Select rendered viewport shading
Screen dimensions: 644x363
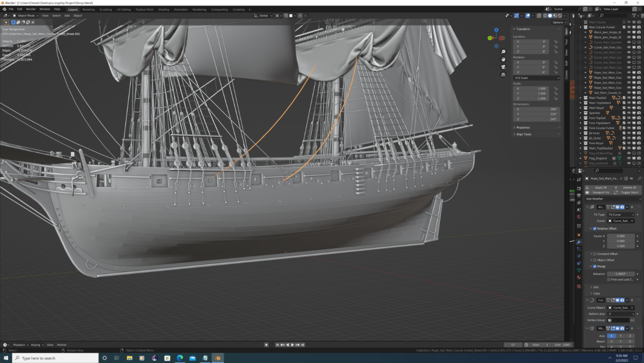click(561, 16)
